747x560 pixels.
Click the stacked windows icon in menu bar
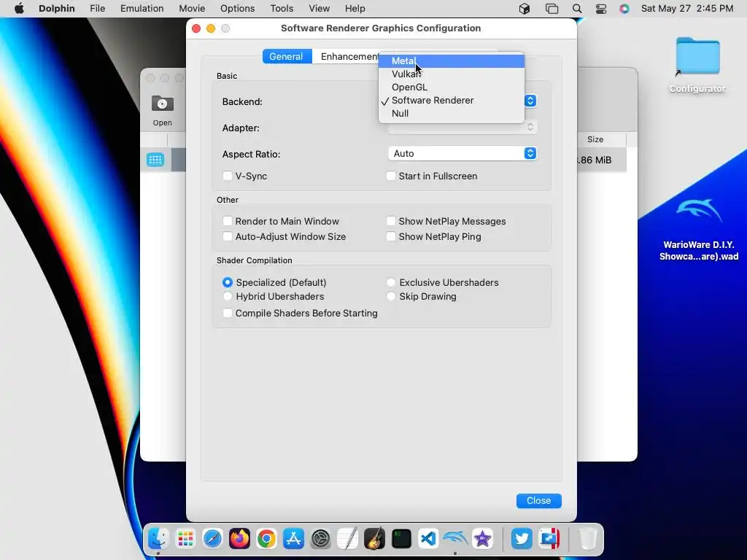(x=551, y=9)
